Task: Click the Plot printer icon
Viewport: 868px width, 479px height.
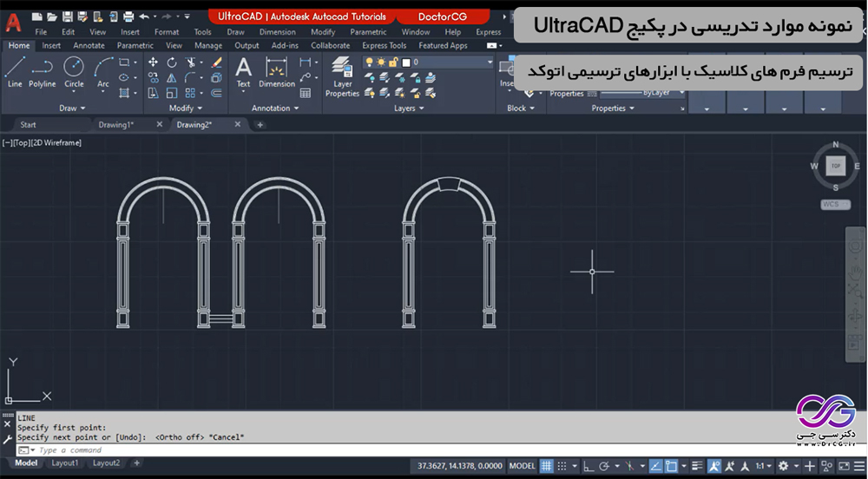Action: tap(128, 16)
